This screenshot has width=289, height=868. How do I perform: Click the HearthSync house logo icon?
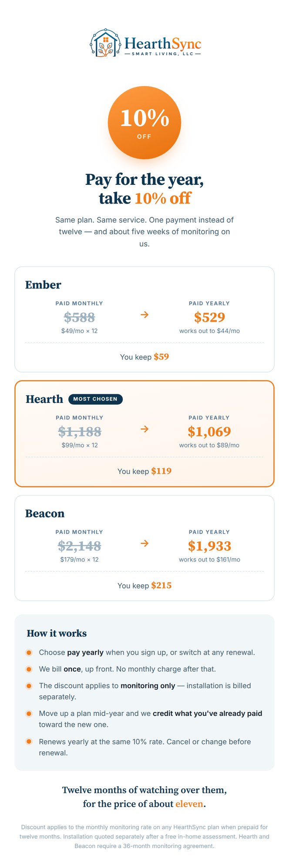(105, 43)
